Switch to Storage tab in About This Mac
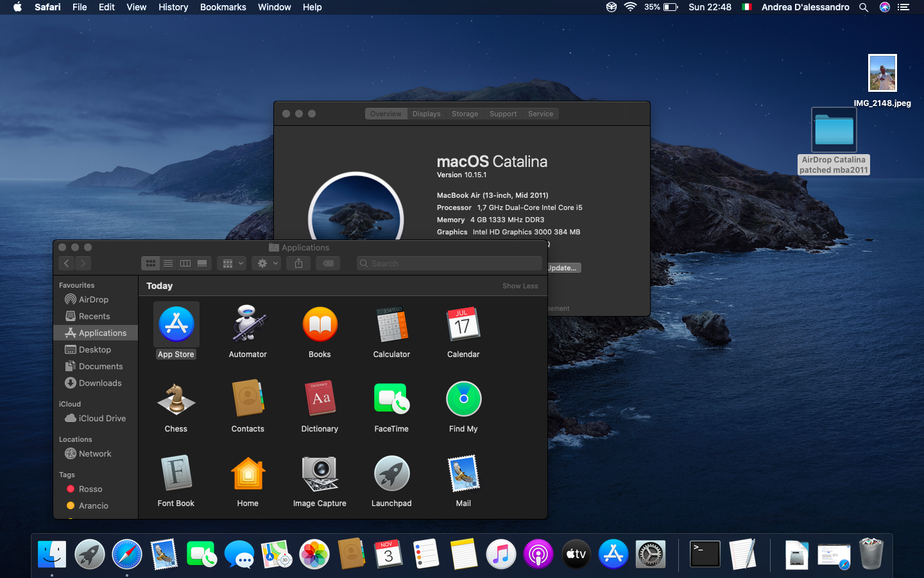 coord(465,114)
